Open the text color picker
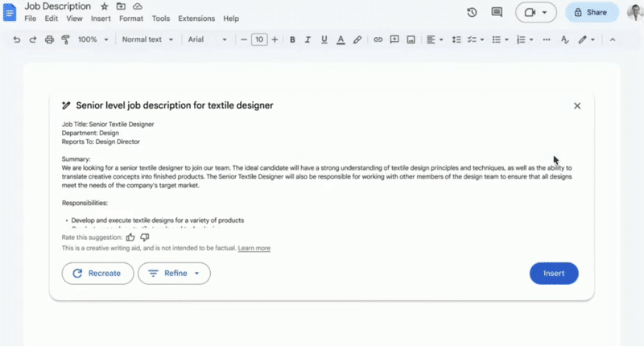644x346 pixels. point(341,39)
